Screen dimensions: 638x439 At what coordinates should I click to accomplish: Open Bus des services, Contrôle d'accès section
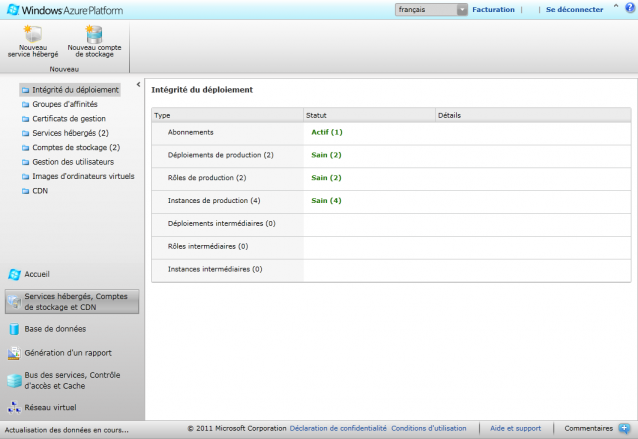point(72,380)
